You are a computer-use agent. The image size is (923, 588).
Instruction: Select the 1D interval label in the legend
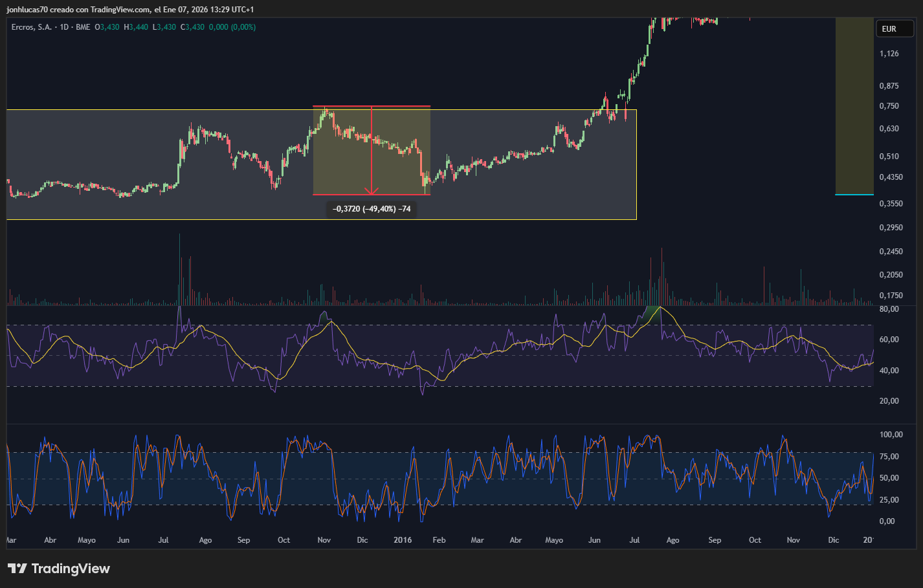pyautogui.click(x=64, y=27)
